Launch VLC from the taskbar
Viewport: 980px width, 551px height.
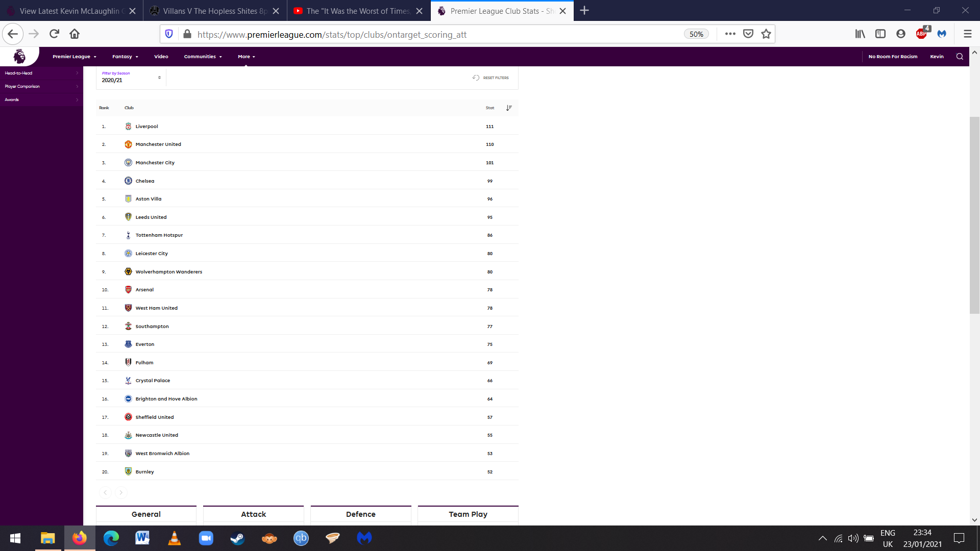pos(174,538)
